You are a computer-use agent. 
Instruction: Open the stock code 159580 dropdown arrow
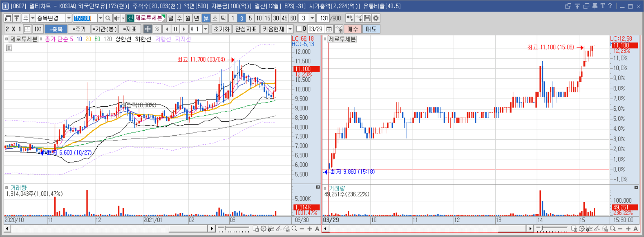[100, 18]
